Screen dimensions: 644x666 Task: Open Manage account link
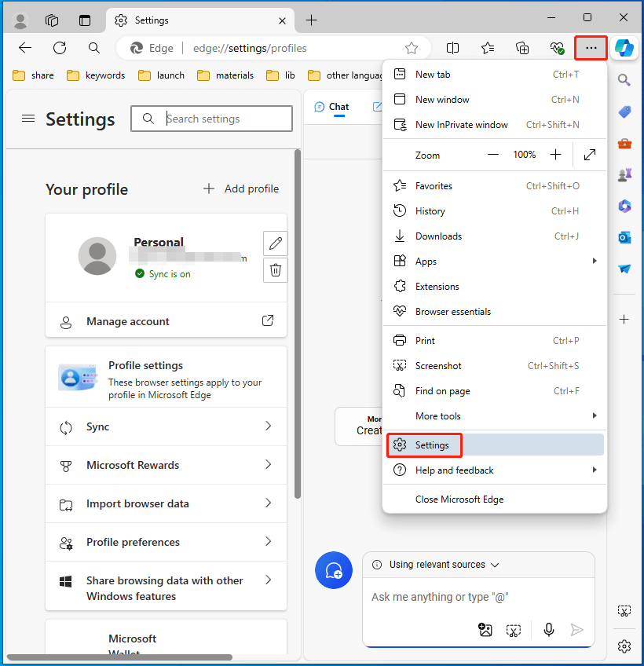[x=166, y=321]
